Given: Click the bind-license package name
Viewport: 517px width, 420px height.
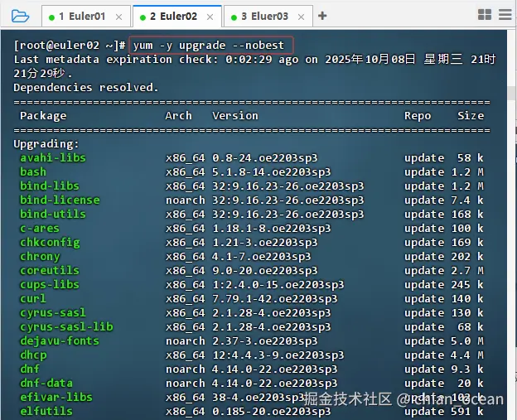Looking at the screenshot, I should [60, 200].
